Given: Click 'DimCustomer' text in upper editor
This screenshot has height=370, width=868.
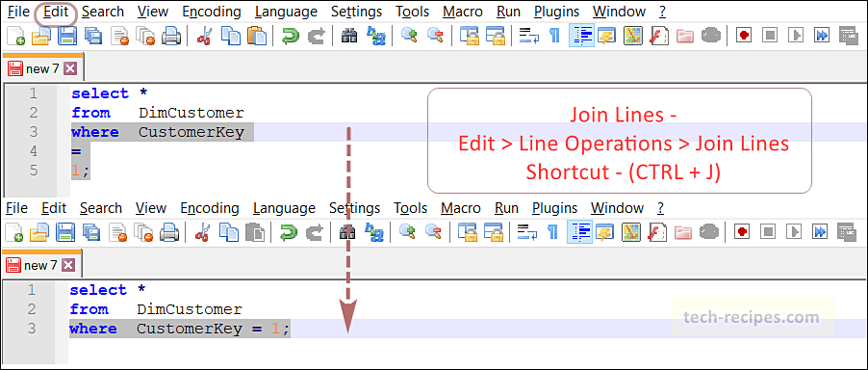Looking at the screenshot, I should 191,113.
